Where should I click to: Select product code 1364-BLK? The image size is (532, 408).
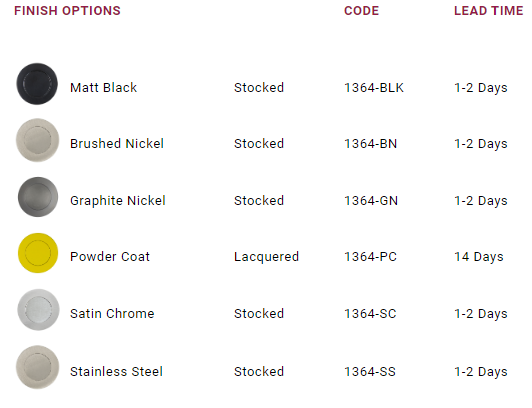pos(374,88)
